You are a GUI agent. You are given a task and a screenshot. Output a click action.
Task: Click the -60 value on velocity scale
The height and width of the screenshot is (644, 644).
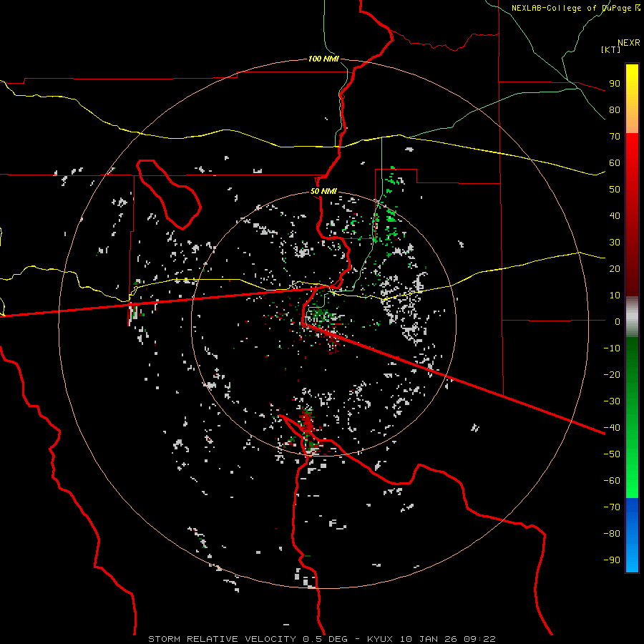point(612,481)
